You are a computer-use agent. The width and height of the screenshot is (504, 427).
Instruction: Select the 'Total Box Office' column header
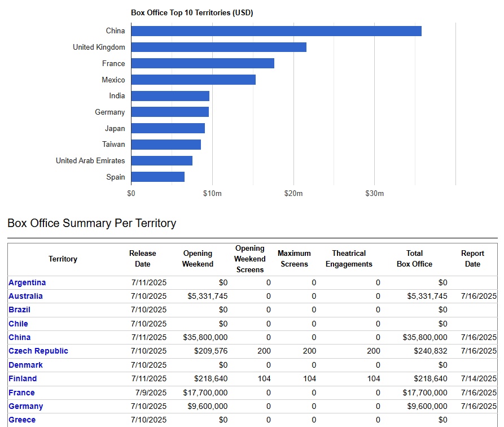415,259
